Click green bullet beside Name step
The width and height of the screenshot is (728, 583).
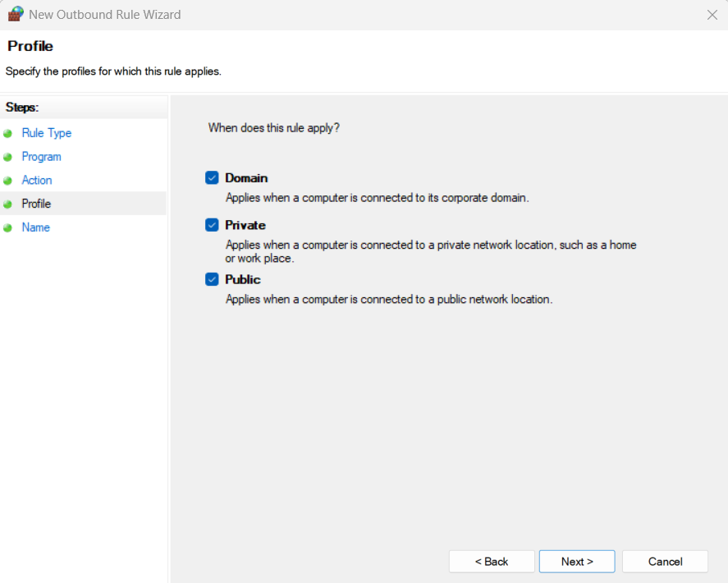click(x=8, y=228)
